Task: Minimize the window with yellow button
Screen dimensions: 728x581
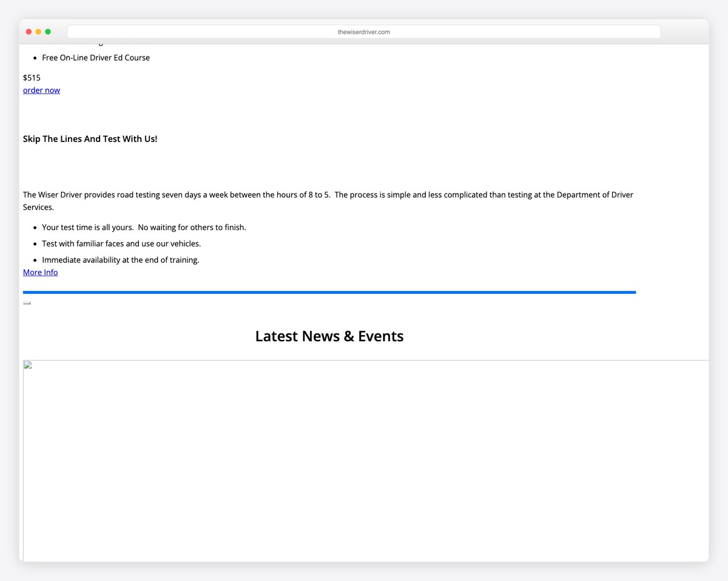Action: tap(38, 32)
